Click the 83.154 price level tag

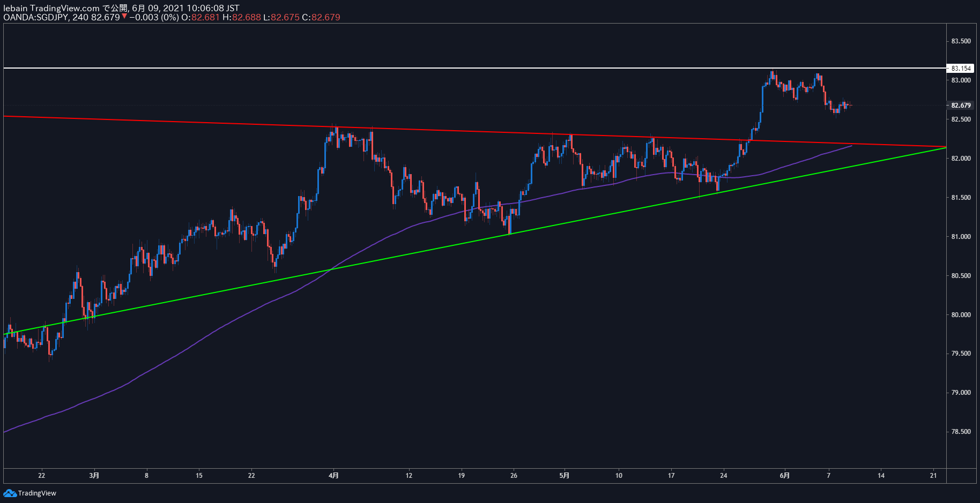[961, 68]
